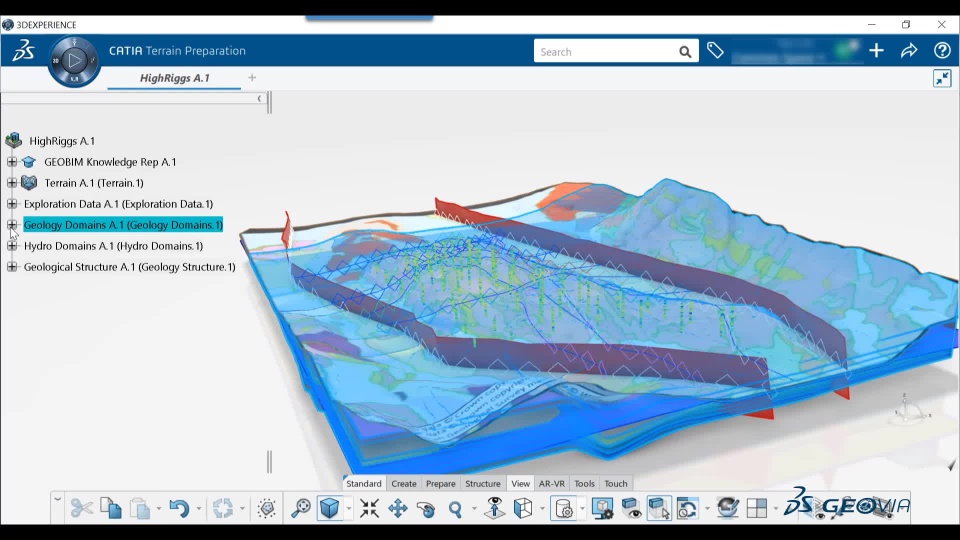Open dropdown arrow next to Undo
Screen dimensions: 960x540
[x=198, y=509]
